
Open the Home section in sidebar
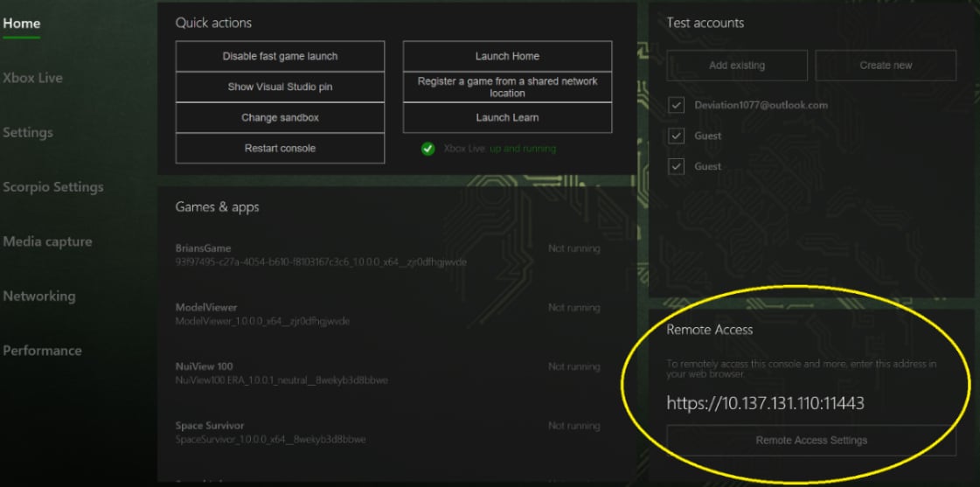pos(21,23)
